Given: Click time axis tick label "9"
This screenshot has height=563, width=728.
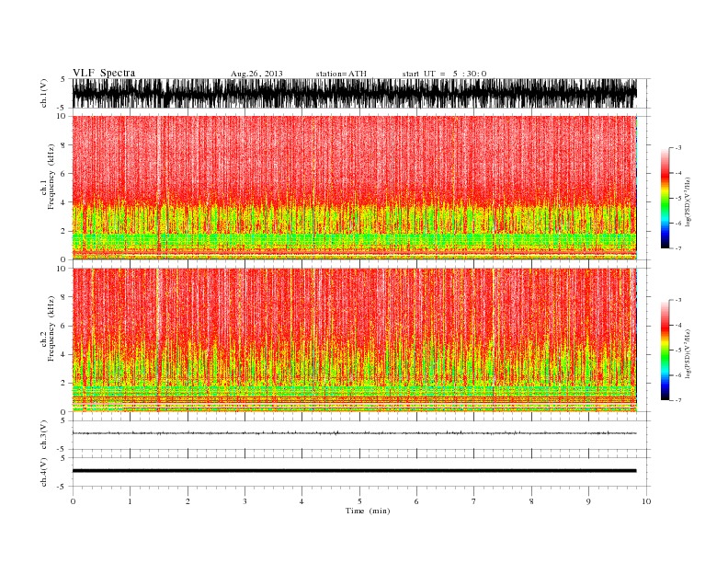Looking at the screenshot, I should (x=588, y=501).
